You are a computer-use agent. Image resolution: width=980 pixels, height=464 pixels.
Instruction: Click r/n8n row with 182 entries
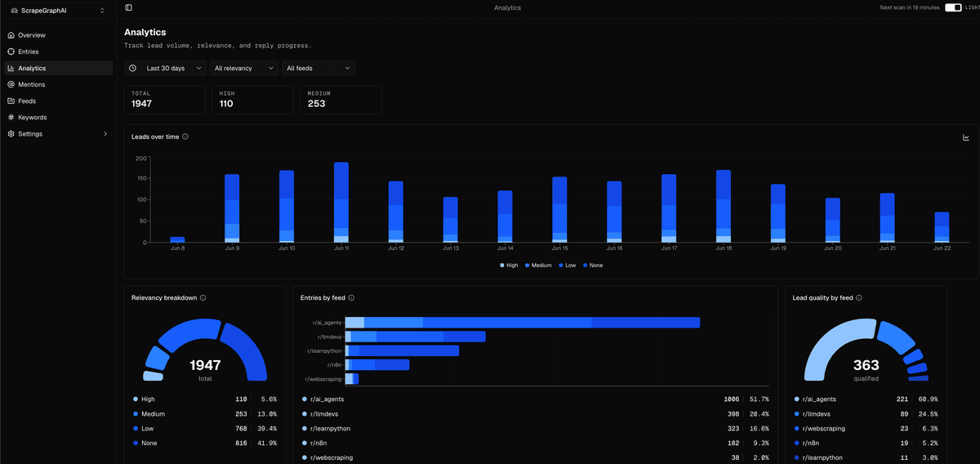(535, 443)
